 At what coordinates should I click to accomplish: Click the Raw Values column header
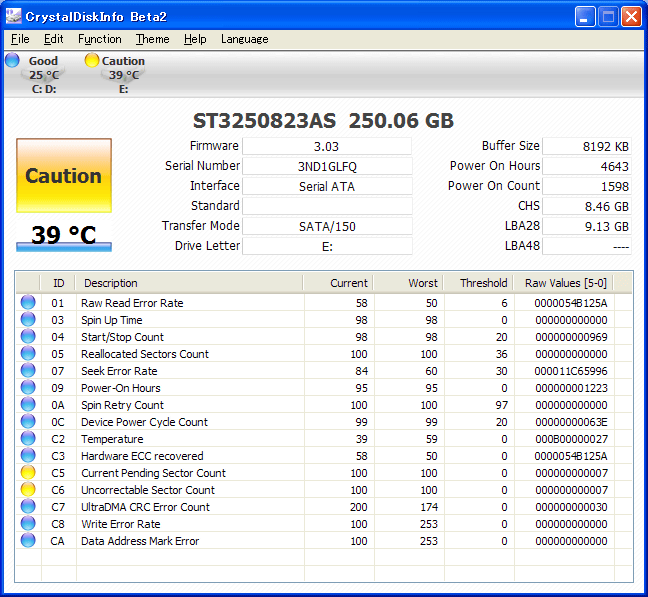coord(565,283)
